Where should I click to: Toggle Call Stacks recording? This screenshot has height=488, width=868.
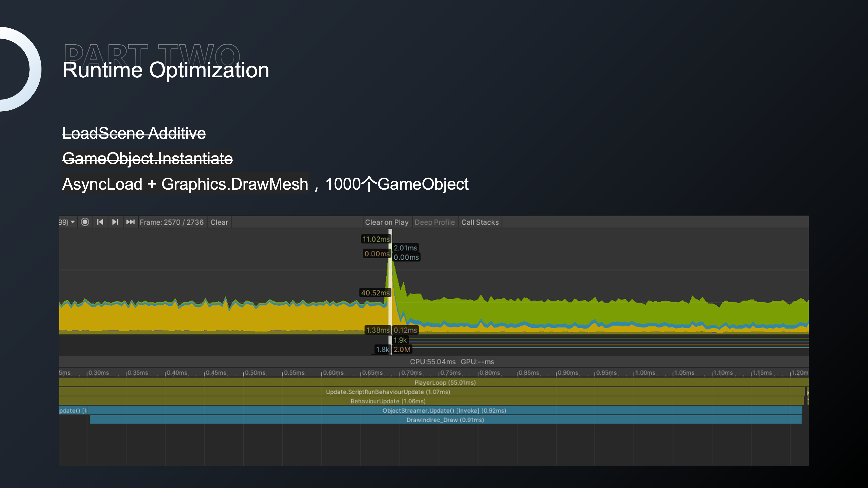[x=480, y=222]
